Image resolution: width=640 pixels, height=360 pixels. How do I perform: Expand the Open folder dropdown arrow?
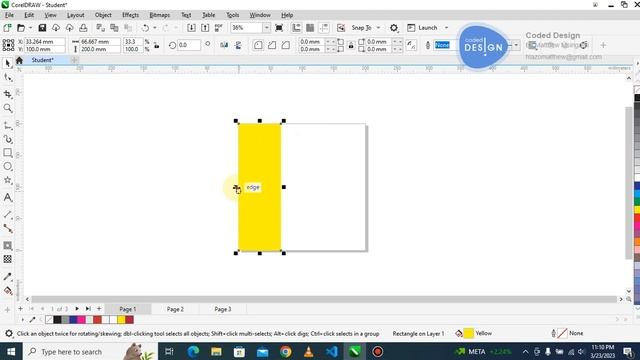pyautogui.click(x=30, y=28)
